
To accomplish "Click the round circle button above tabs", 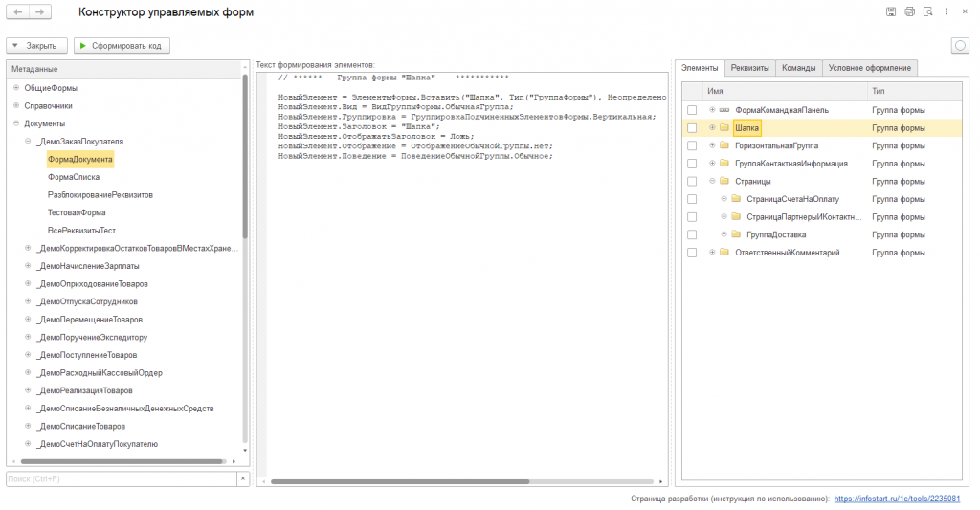I will (x=960, y=45).
